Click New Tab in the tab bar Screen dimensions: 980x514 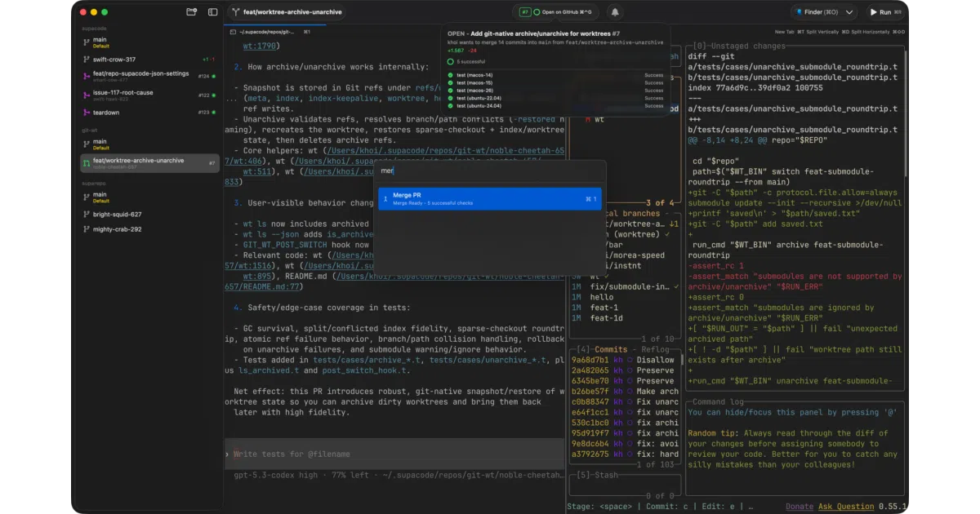[784, 32]
